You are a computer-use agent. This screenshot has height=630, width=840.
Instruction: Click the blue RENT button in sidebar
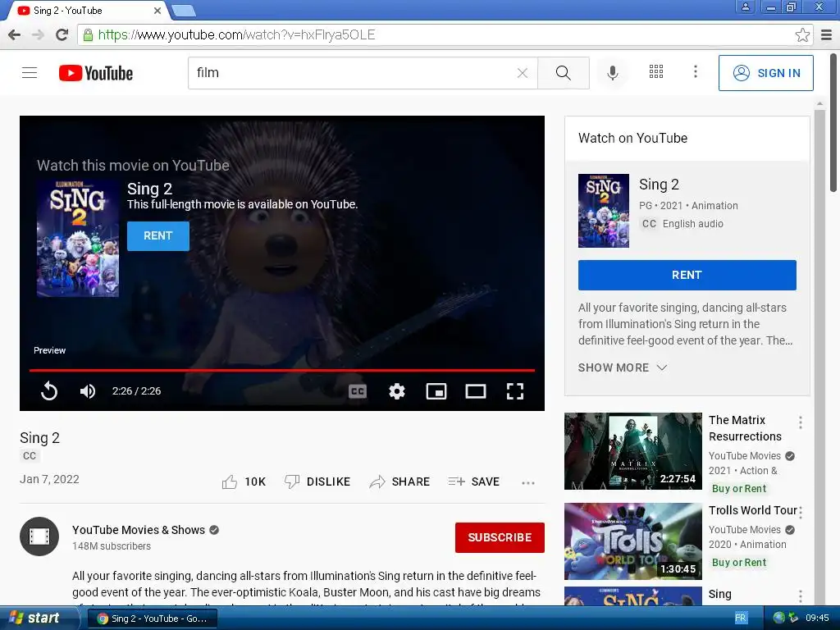tap(687, 275)
